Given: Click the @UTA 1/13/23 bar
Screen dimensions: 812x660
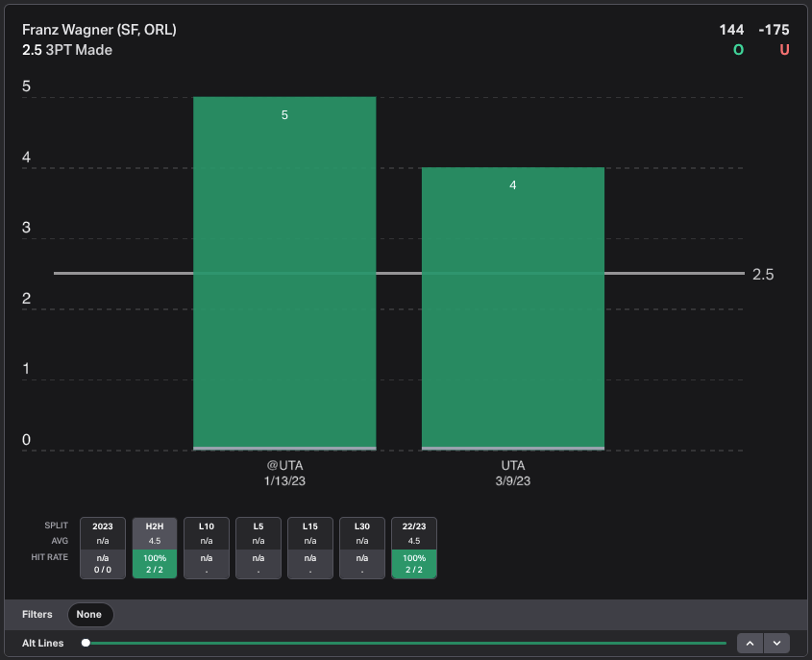Looking at the screenshot, I should (x=284, y=273).
